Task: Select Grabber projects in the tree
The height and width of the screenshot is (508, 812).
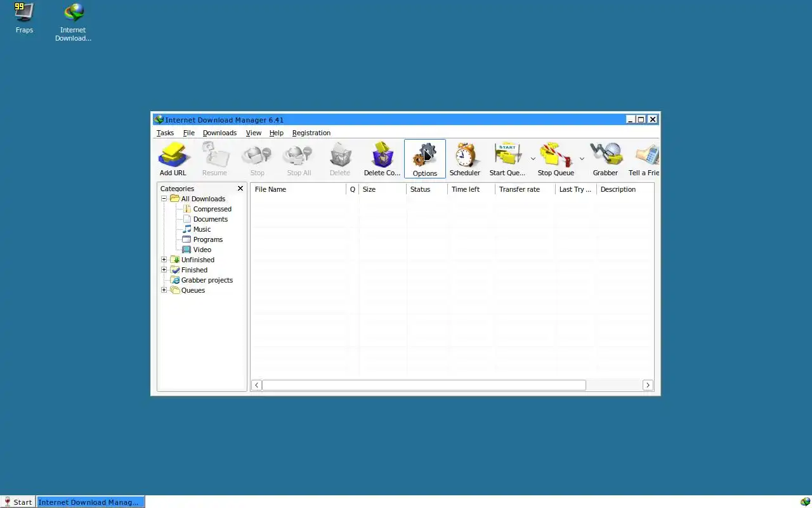Action: [x=201, y=280]
